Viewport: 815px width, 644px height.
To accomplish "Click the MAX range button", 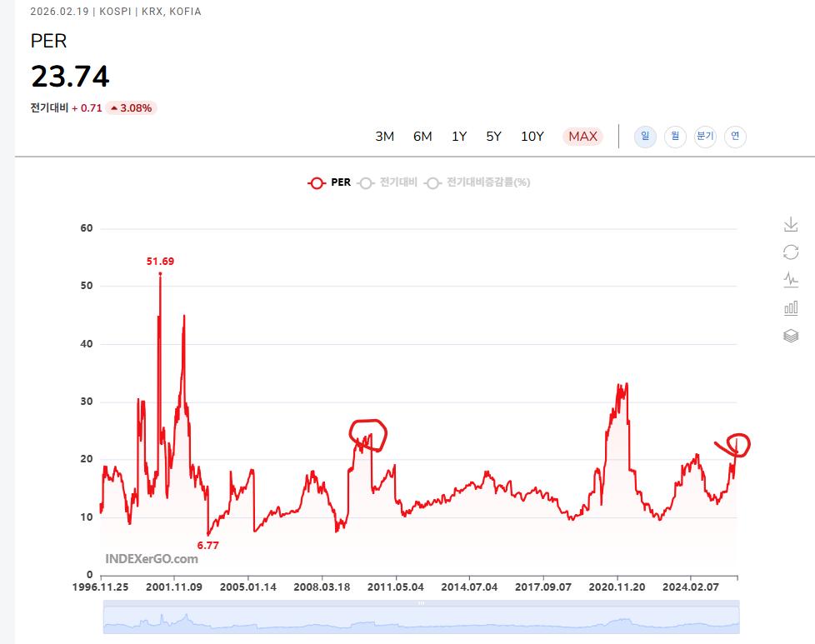I will (x=582, y=137).
